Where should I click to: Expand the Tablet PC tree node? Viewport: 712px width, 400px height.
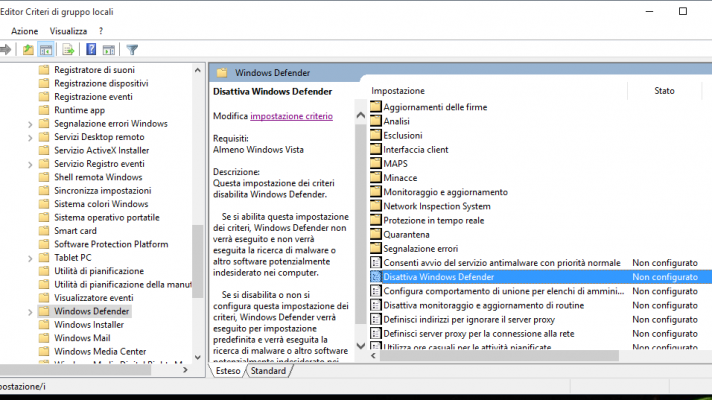(30, 258)
